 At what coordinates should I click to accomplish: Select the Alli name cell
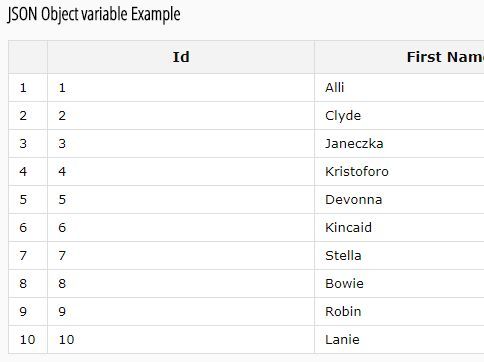click(399, 88)
